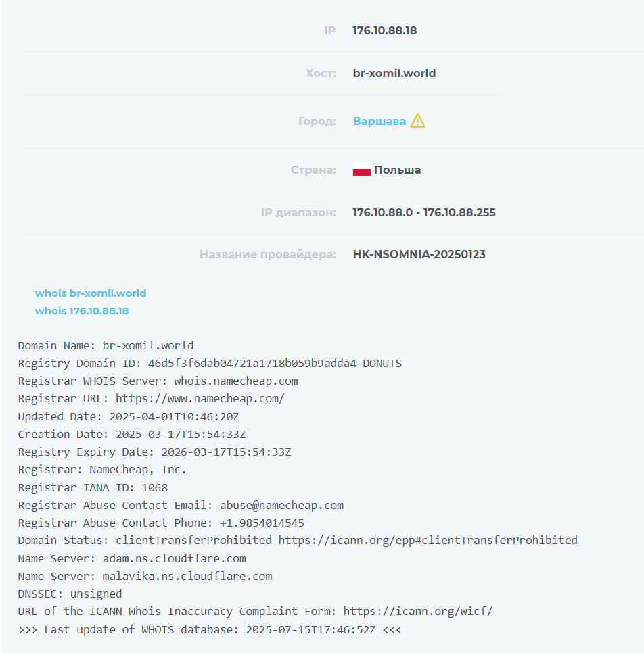
Task: Click the provider name HK-NSOMNIA-20250123
Action: (x=419, y=255)
